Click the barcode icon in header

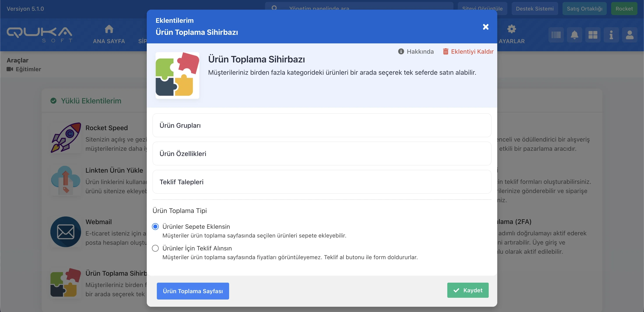click(x=556, y=35)
